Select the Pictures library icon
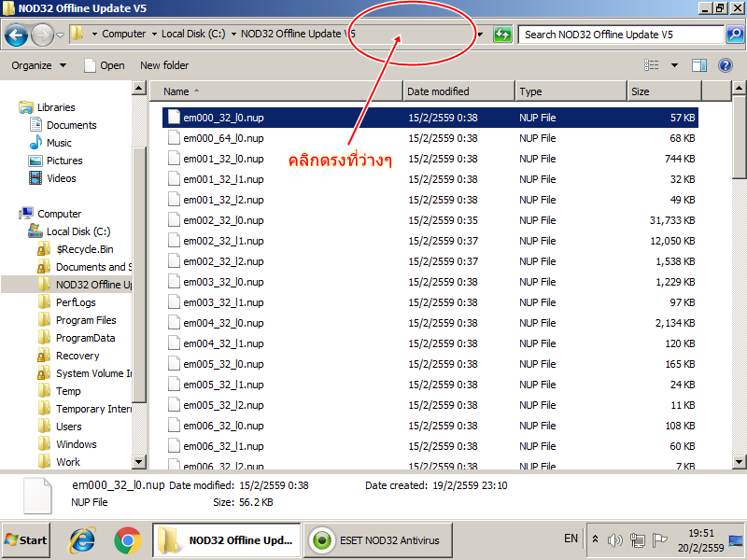Image resolution: width=747 pixels, height=560 pixels. pyautogui.click(x=35, y=161)
